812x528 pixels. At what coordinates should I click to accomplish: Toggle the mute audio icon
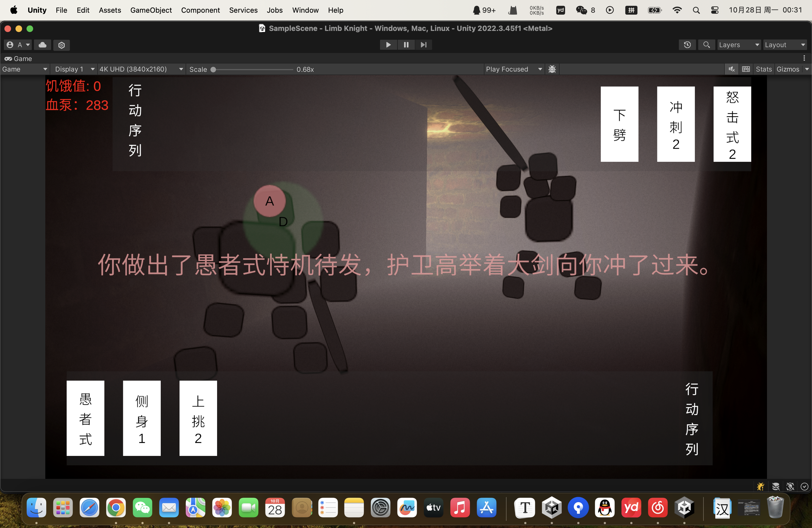[x=731, y=69]
